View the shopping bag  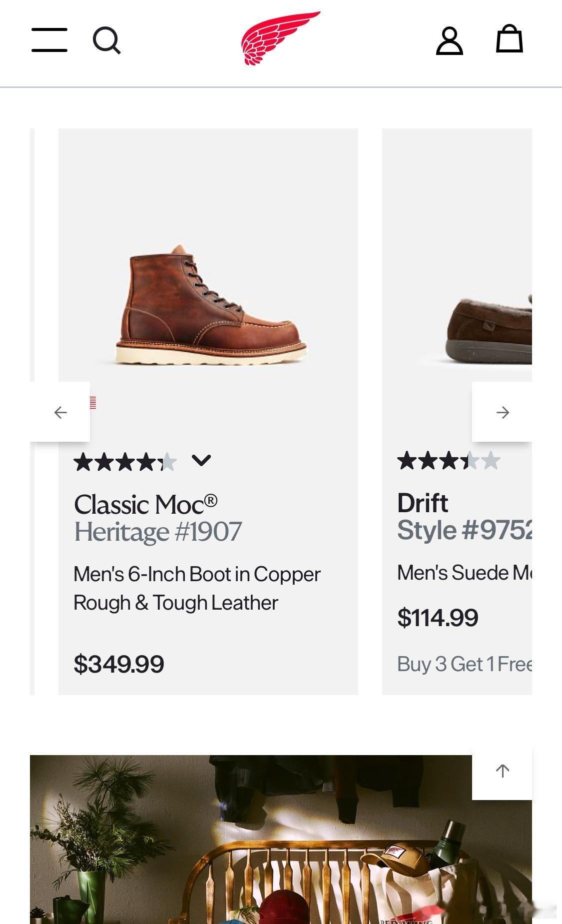click(509, 39)
